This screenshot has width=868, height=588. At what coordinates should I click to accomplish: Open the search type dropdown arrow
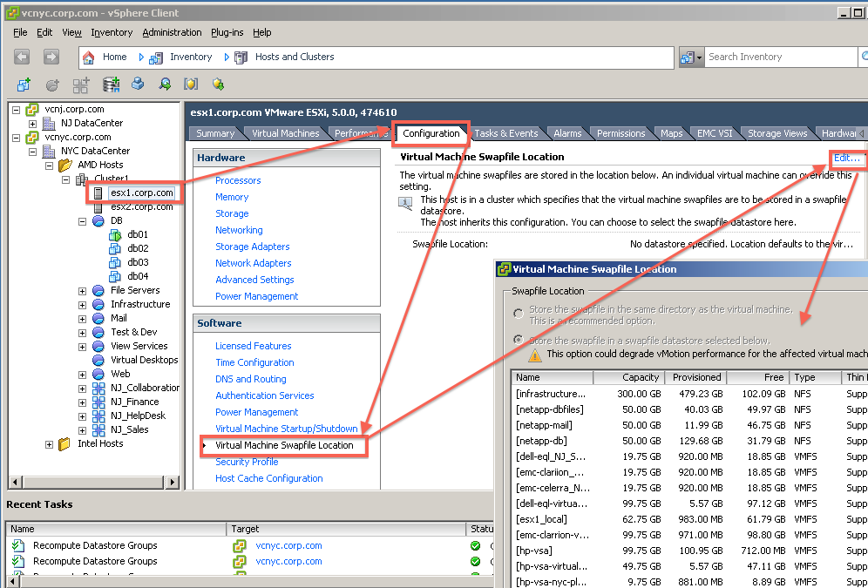tap(699, 57)
